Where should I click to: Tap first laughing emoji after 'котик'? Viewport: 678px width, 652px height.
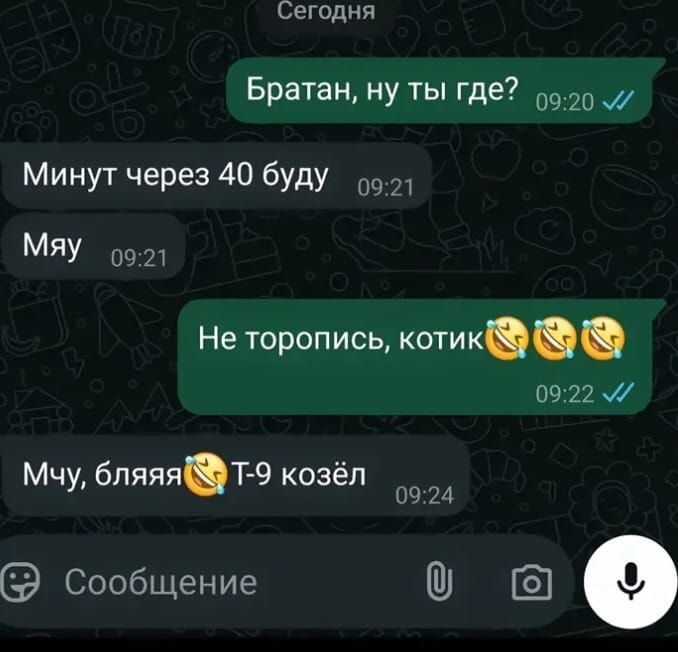click(x=508, y=338)
